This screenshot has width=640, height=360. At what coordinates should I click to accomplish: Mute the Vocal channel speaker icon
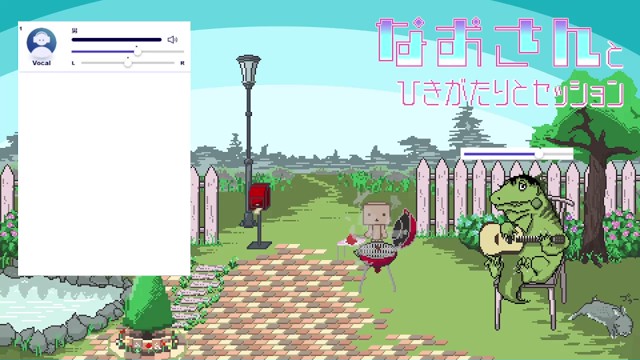(x=173, y=40)
